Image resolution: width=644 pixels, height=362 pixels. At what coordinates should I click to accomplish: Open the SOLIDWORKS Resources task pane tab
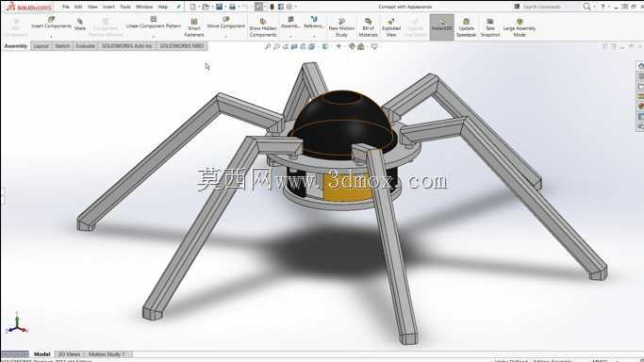(x=640, y=66)
